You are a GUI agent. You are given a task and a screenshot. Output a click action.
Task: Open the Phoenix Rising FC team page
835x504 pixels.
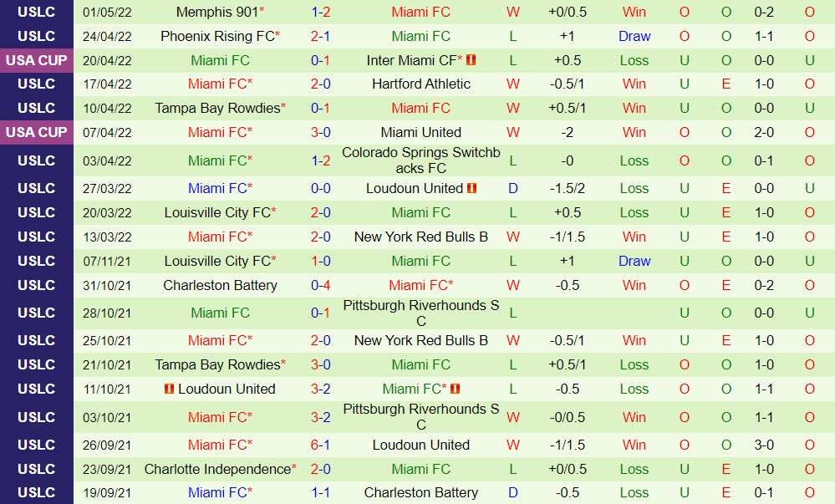tap(216, 36)
